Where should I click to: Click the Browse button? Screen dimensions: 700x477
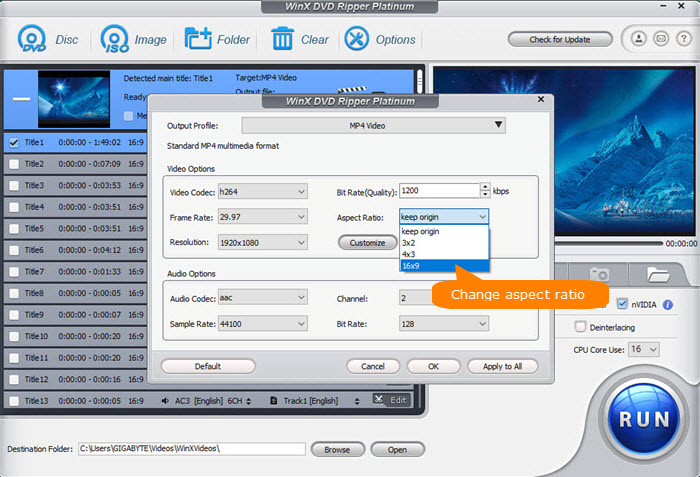tap(338, 449)
